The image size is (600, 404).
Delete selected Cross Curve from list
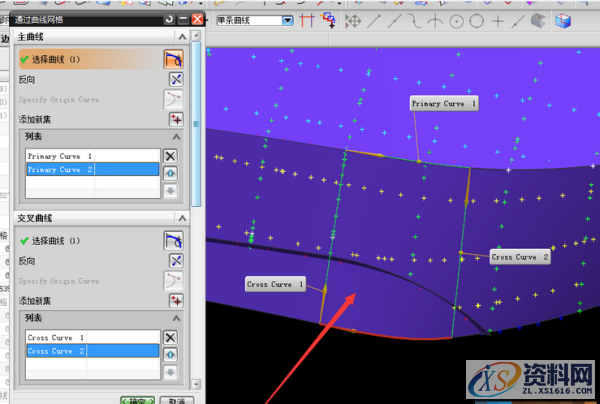coord(170,337)
